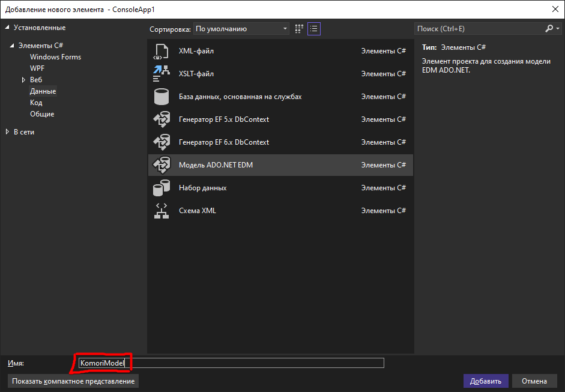Expand the Веб tree node
The width and height of the screenshot is (565, 392).
pos(23,80)
